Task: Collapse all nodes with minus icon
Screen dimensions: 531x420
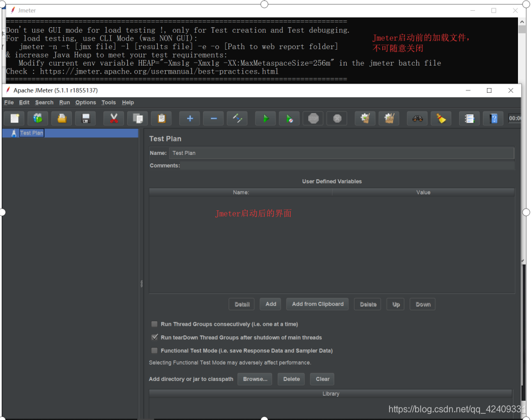Action: click(x=213, y=119)
